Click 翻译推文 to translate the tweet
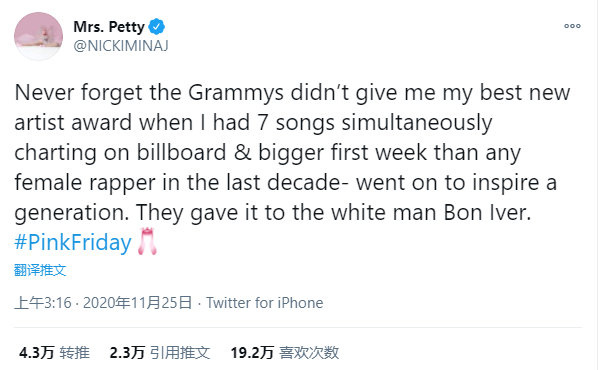This screenshot has height=370, width=599. pos(40,270)
